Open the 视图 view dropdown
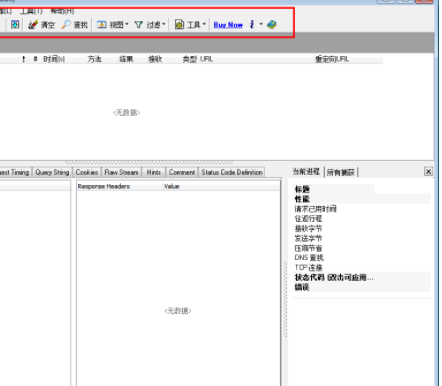This screenshot has width=442, height=386. [x=112, y=25]
